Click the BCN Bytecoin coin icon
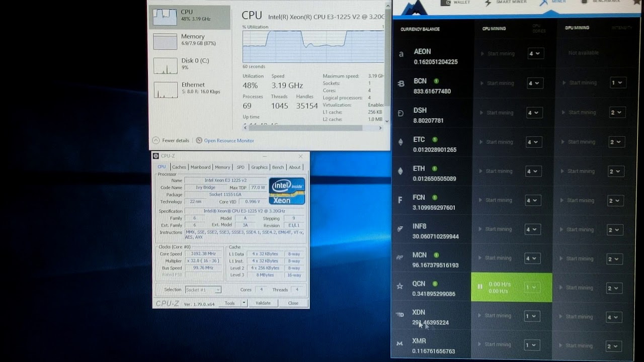 (x=401, y=83)
